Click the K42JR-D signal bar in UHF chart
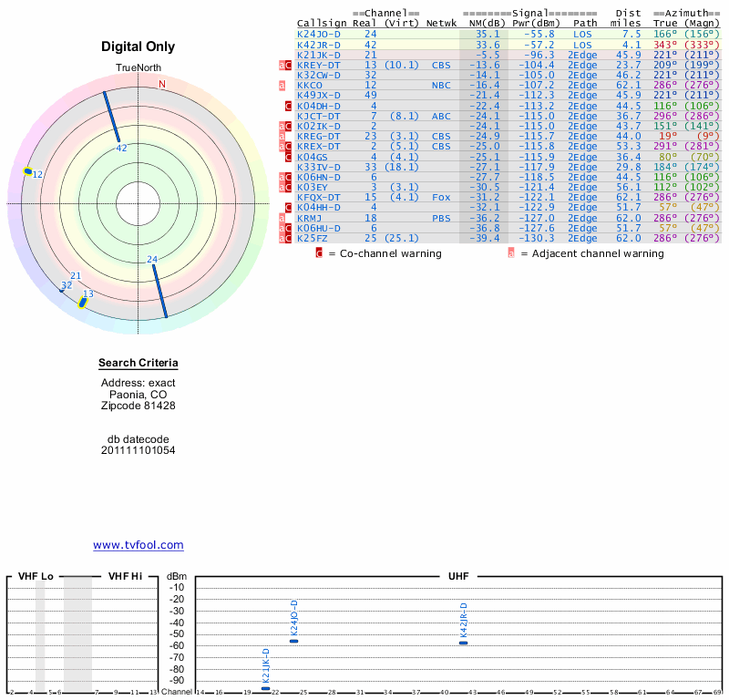This screenshot has width=729, height=700. (x=464, y=643)
